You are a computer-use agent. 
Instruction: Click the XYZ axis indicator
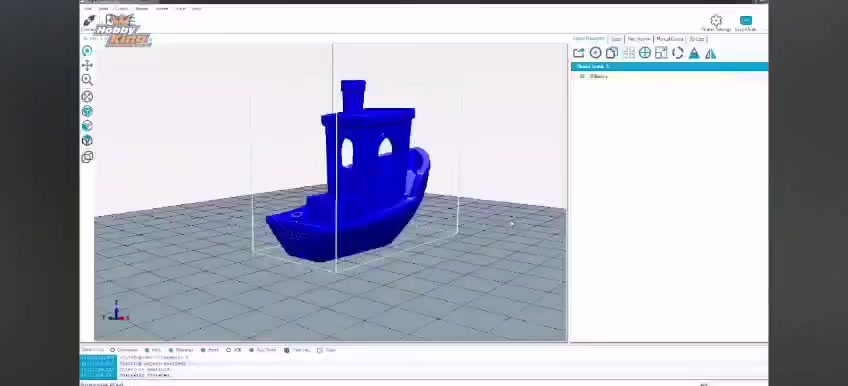[x=117, y=312]
